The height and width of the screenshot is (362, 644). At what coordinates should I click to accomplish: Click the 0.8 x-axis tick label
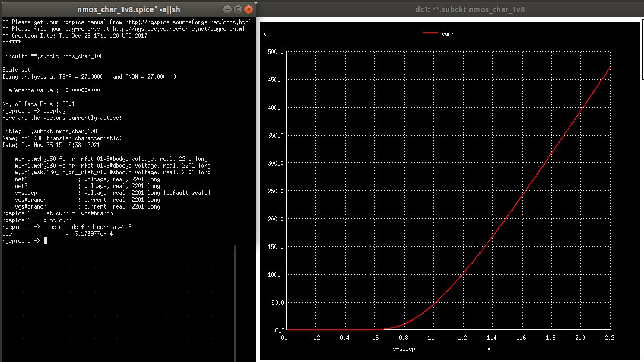404,337
